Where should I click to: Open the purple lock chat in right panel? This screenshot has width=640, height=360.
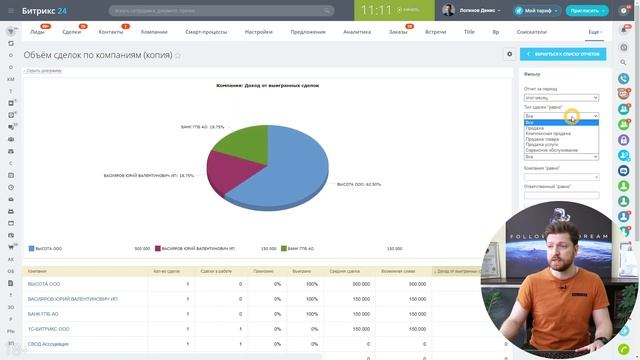[624, 140]
